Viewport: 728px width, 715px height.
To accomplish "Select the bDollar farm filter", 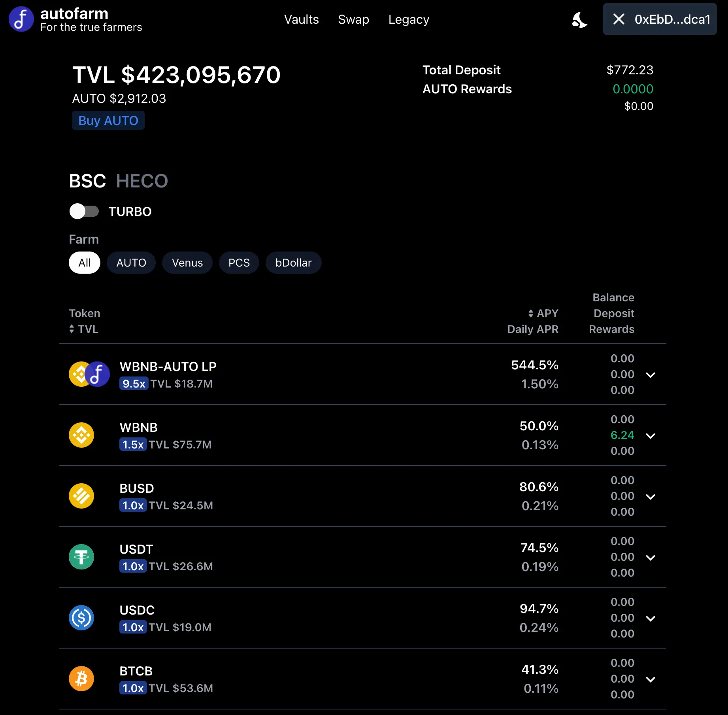I will [293, 263].
